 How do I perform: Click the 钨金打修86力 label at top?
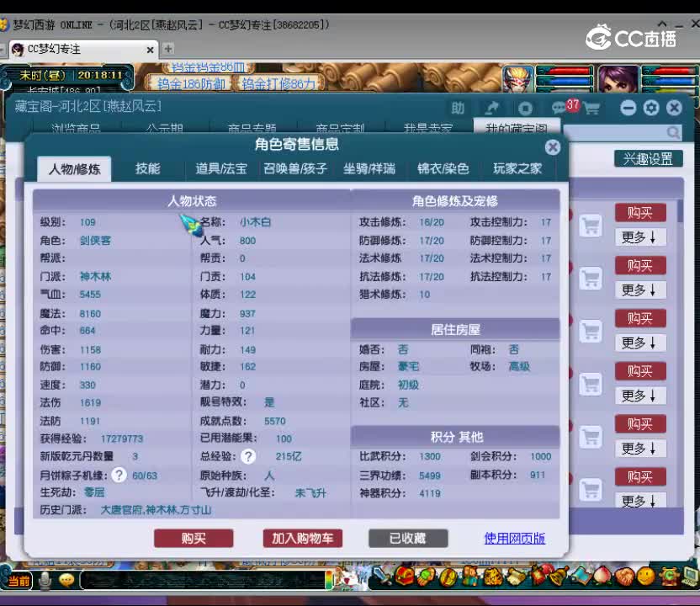[x=278, y=83]
